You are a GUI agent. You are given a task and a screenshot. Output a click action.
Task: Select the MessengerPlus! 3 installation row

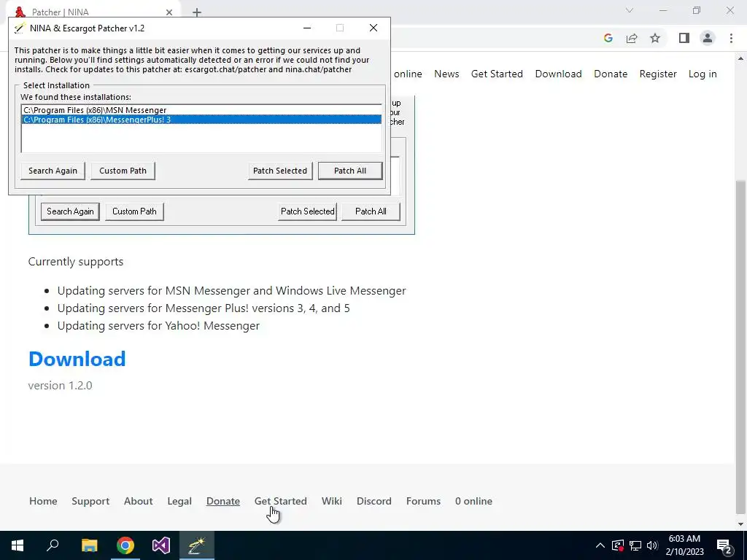tap(201, 120)
